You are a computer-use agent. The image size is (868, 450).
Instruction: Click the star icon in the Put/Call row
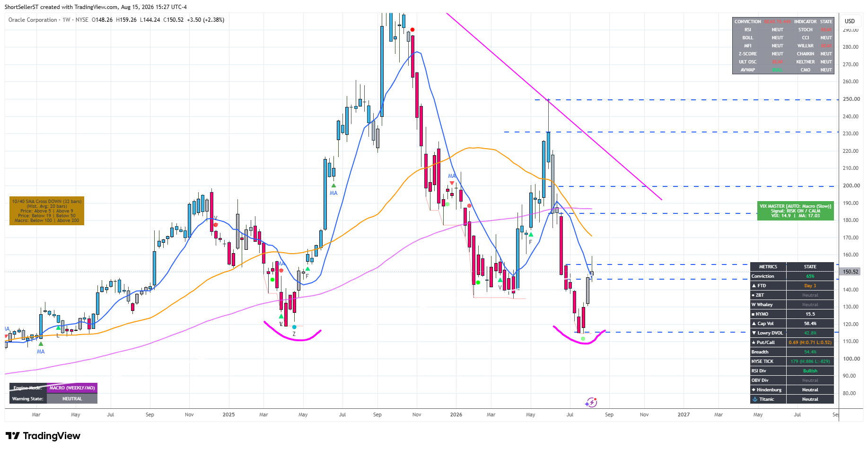pyautogui.click(x=754, y=343)
